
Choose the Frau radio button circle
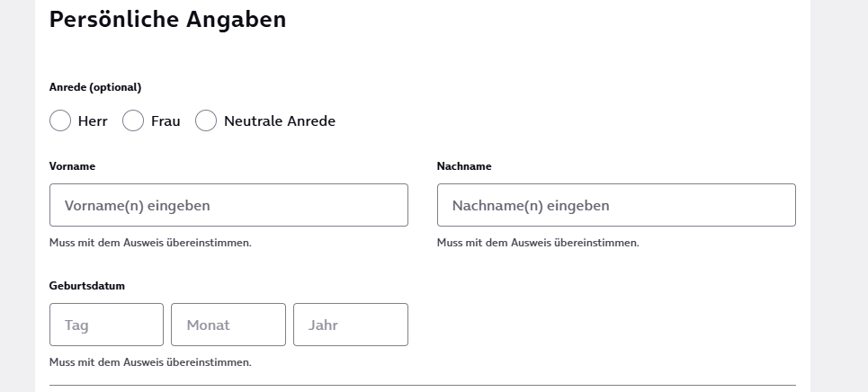[133, 120]
